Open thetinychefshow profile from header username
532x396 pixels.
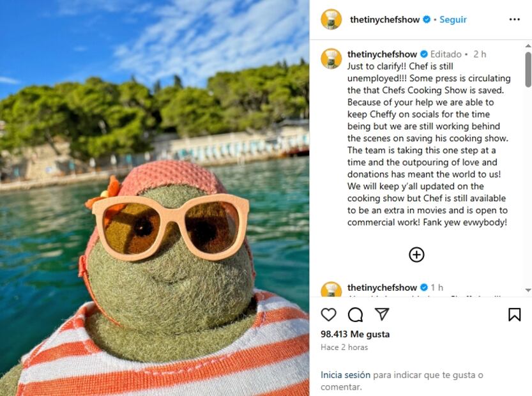(384, 20)
